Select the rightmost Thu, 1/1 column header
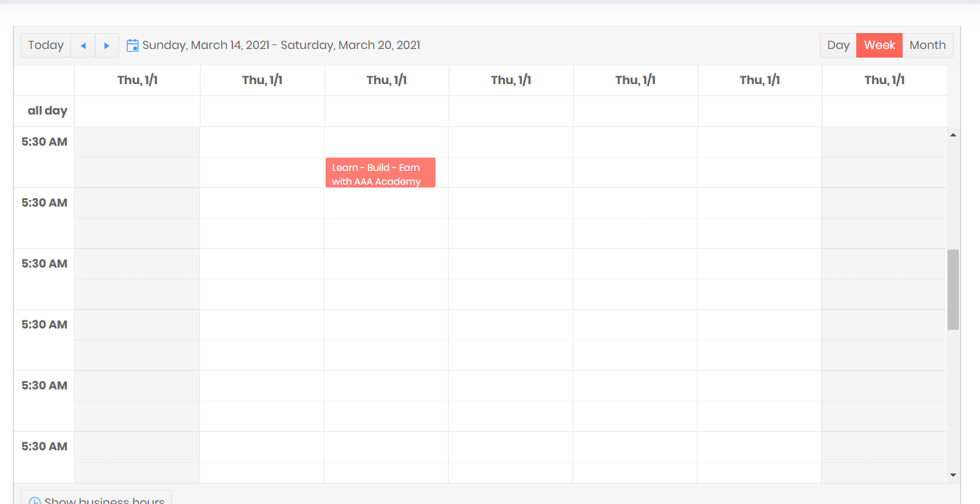980x504 pixels. click(884, 81)
